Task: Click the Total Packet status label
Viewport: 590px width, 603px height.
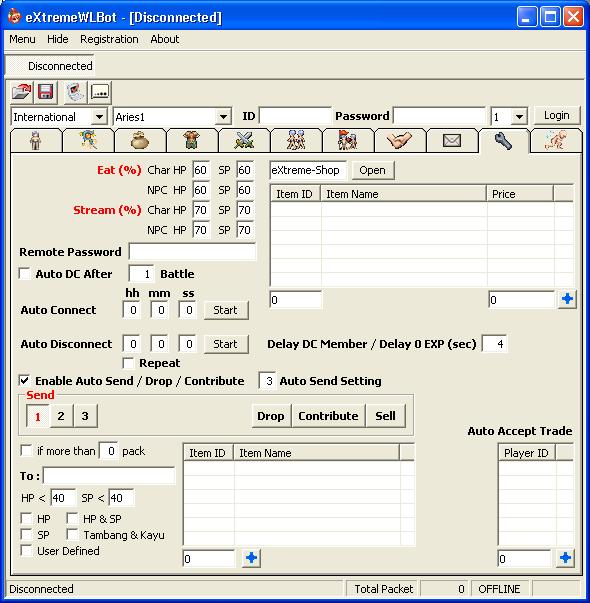Action: click(383, 589)
